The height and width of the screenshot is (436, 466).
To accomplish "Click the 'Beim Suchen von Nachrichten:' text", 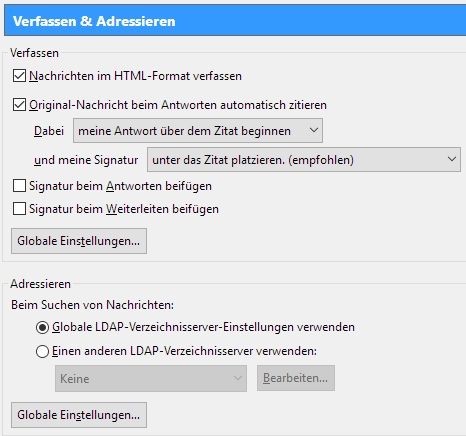I will [x=92, y=305].
